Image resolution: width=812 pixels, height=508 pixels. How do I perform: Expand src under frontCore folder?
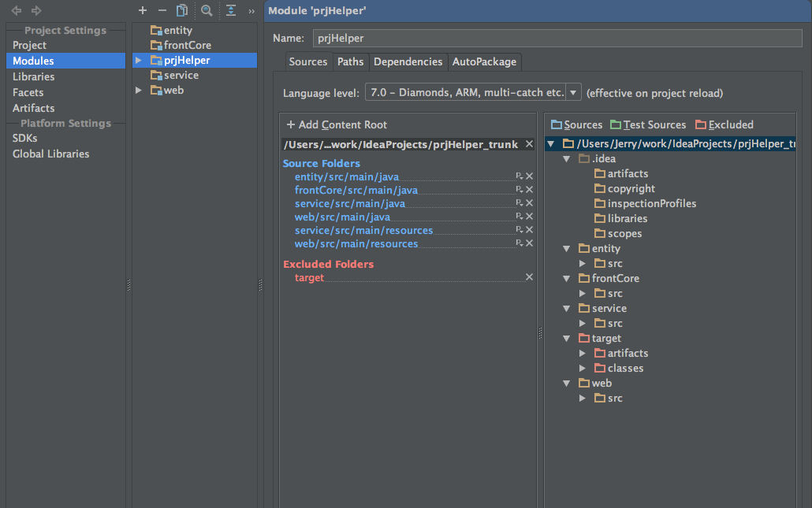coord(582,294)
